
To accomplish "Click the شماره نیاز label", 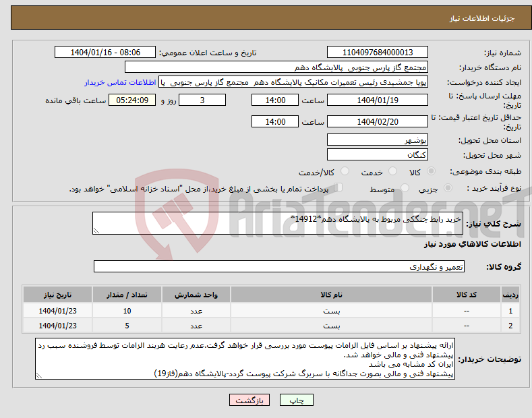I will (x=503, y=53).
